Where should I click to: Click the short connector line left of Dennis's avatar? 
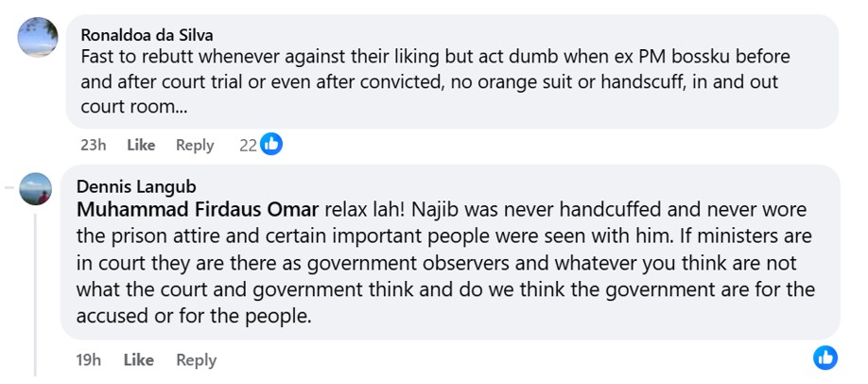[x=10, y=188]
